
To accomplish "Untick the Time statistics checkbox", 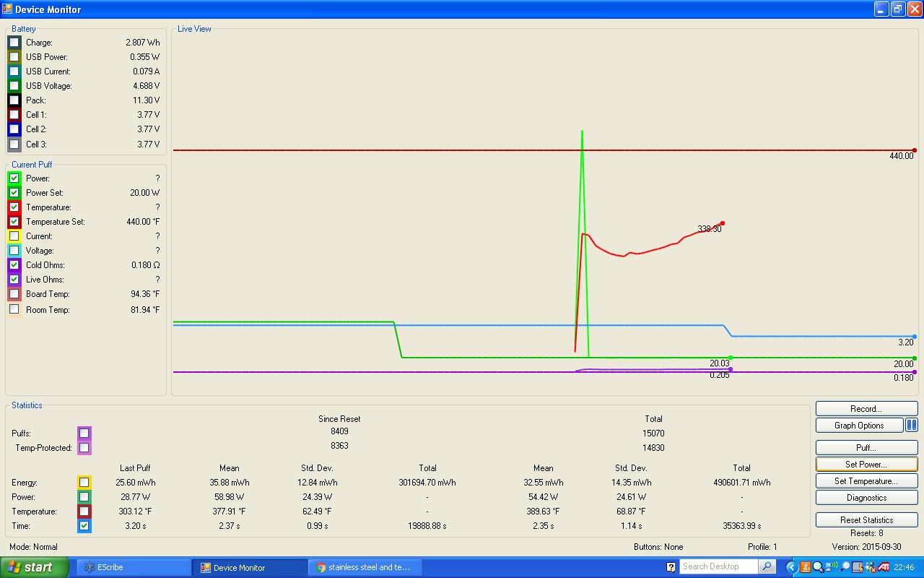I will point(84,526).
